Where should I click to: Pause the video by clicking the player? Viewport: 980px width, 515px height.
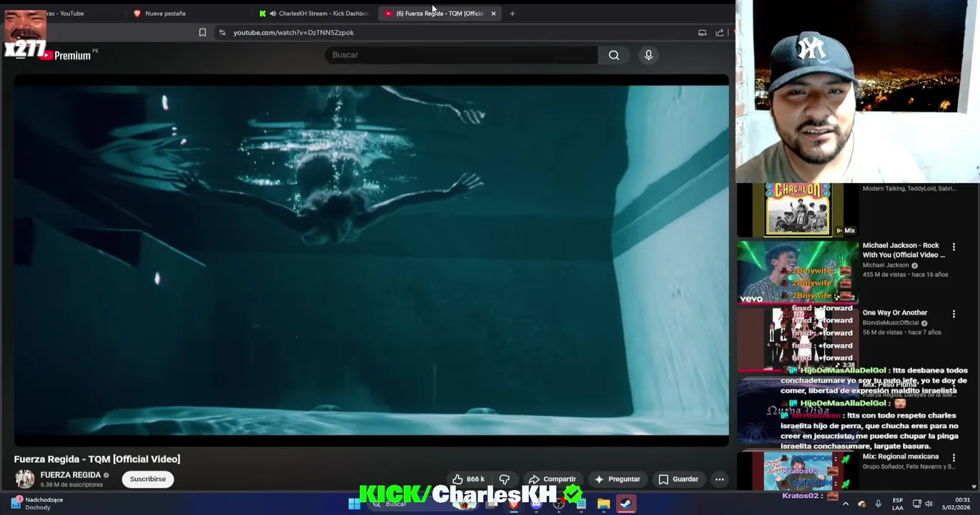coord(371,260)
